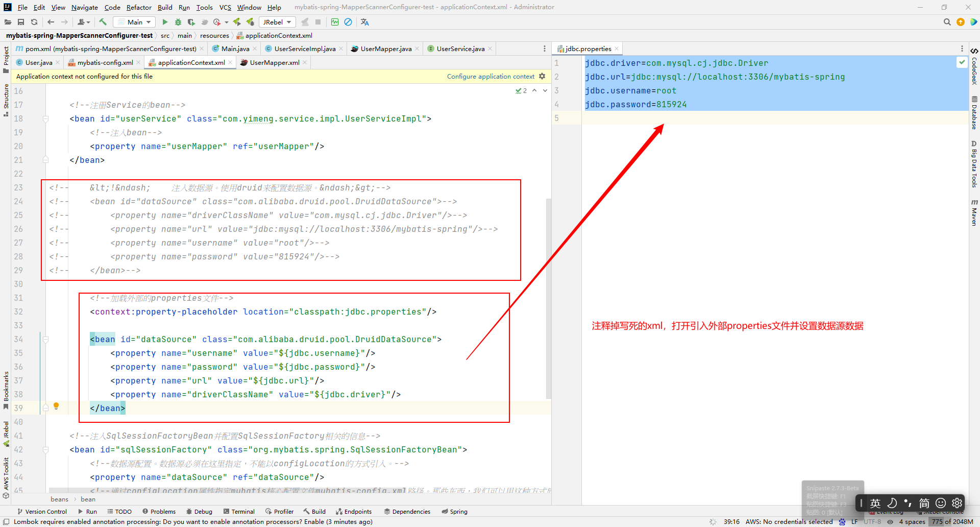Open left editor tabs more-options menu

point(544,49)
